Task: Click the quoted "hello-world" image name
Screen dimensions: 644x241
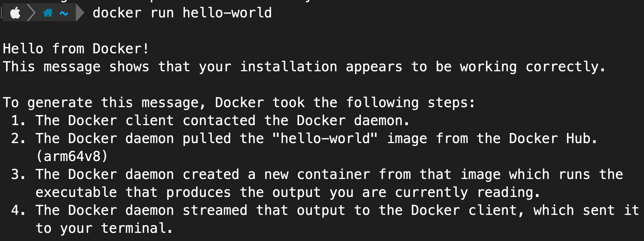Action: click(x=325, y=138)
